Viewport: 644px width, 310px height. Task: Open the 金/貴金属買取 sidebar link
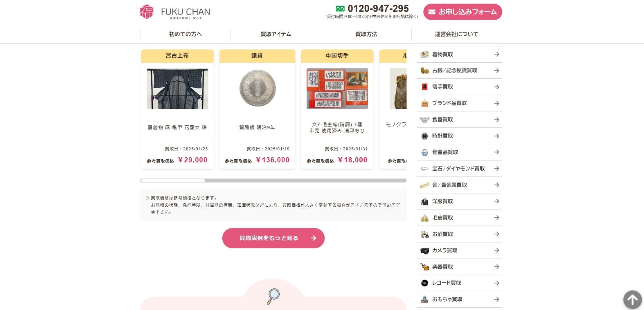[450, 185]
